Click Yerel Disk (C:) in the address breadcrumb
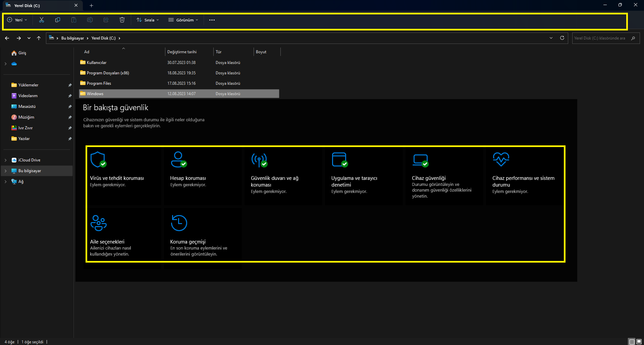This screenshot has width=644, height=345. click(104, 38)
